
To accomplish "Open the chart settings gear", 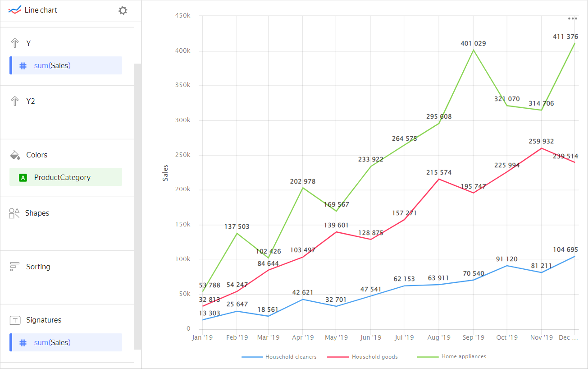I will pyautogui.click(x=123, y=10).
